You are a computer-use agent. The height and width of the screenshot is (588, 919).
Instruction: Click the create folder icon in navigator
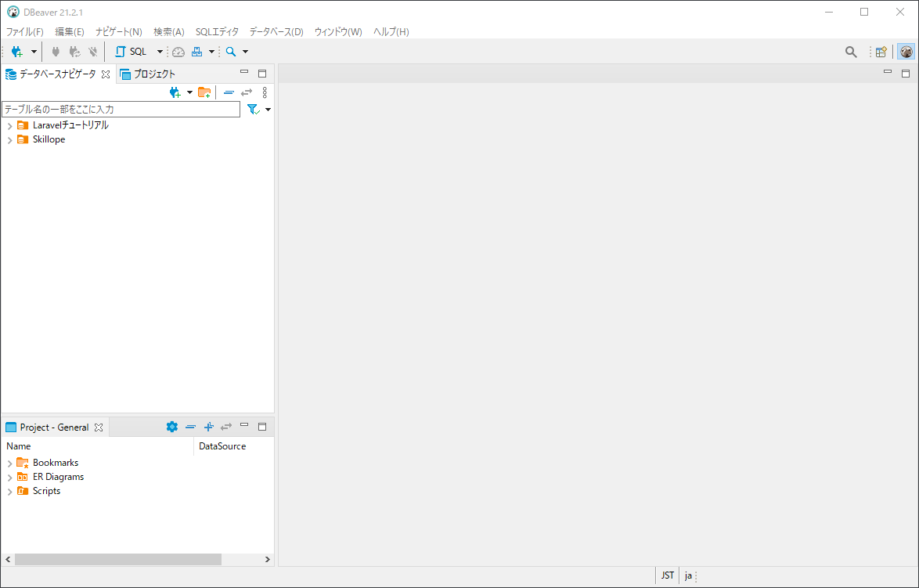click(x=204, y=92)
